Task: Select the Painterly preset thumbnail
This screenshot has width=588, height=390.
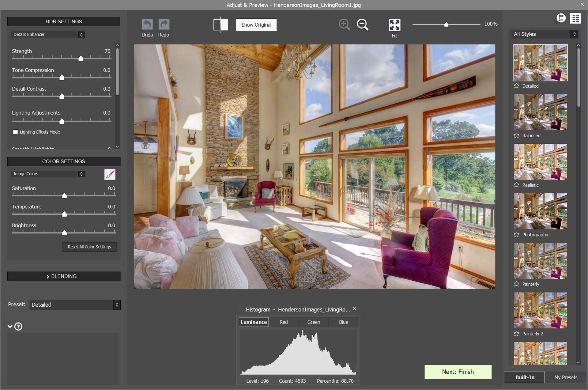Action: point(541,261)
